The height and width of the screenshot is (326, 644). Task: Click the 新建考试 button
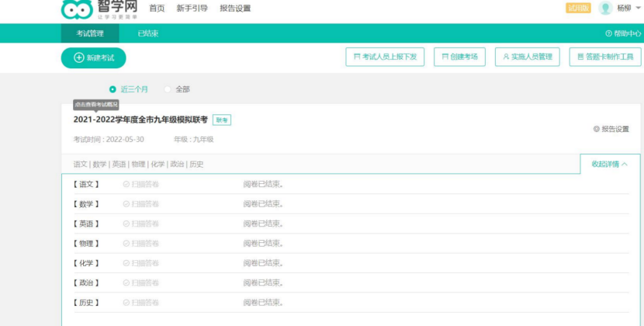(93, 57)
